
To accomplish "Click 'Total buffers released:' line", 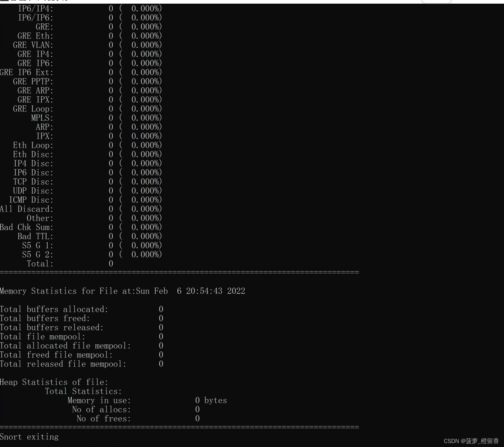I will [82, 327].
